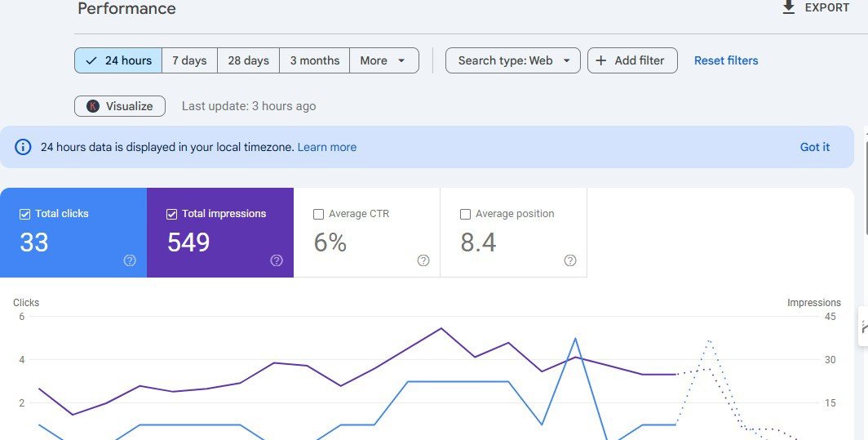This screenshot has height=440, width=868.
Task: Click the EXPORT button label
Action: (827, 8)
